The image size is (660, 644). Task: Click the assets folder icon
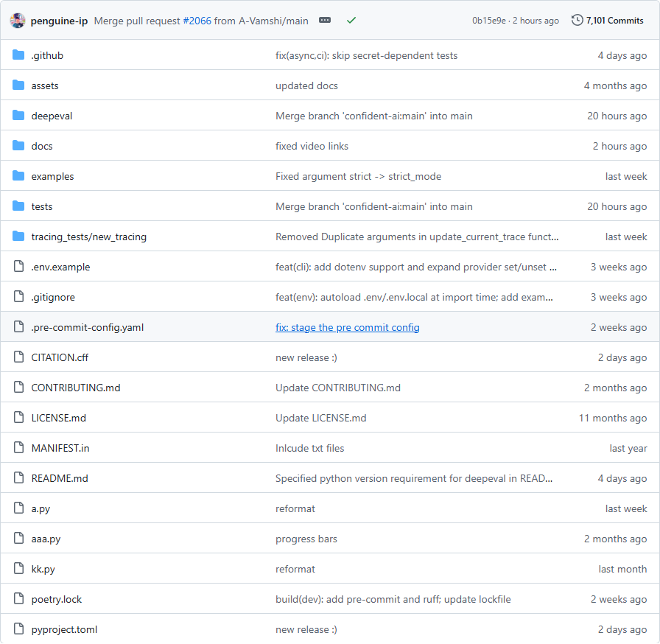coord(18,85)
